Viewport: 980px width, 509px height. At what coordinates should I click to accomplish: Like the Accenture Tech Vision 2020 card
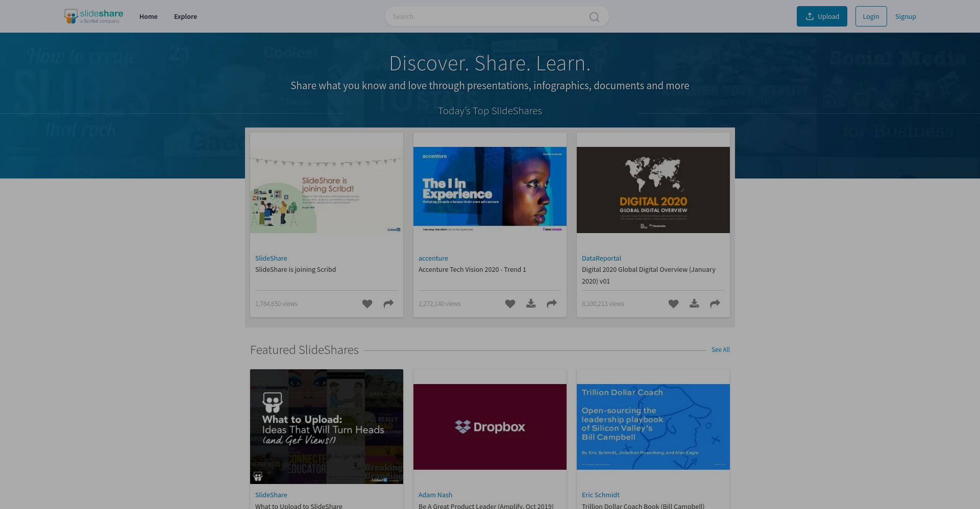(510, 304)
